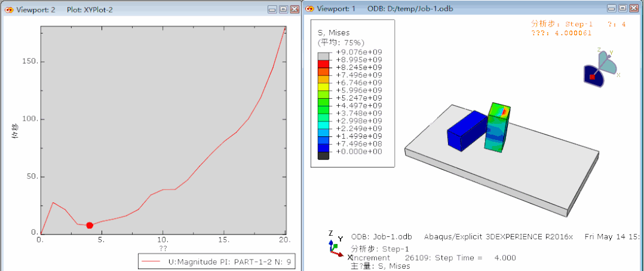Maximize the Viewport 1 ODB window

(623, 8)
